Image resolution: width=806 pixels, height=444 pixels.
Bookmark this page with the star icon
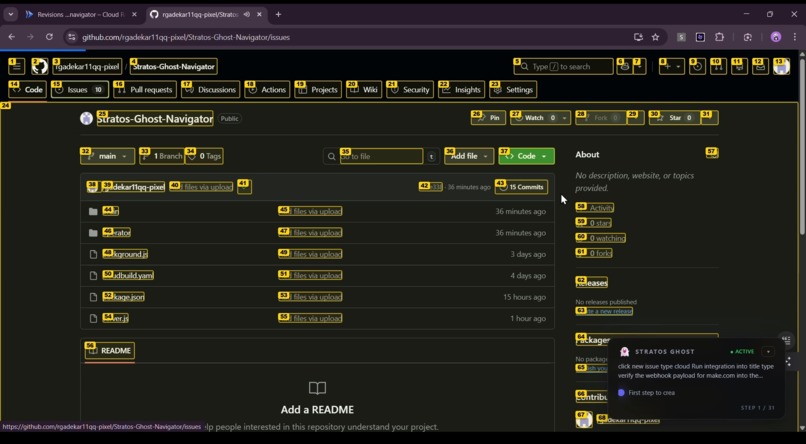pyautogui.click(x=655, y=37)
